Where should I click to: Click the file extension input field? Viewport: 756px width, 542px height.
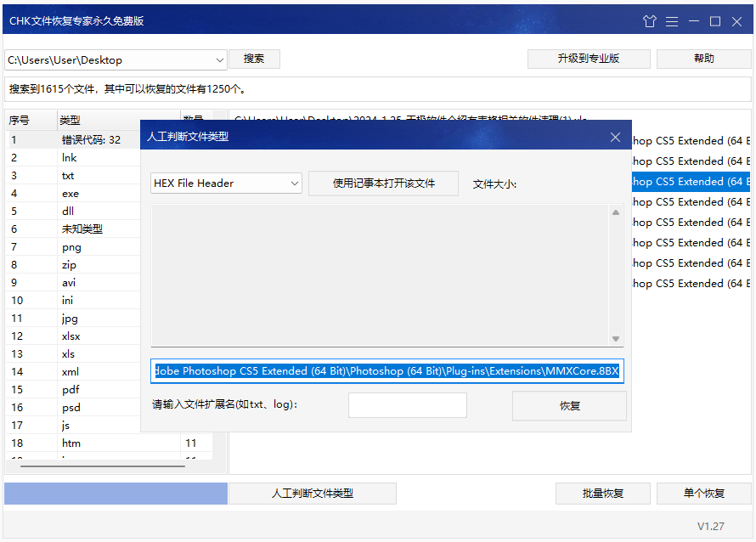407,405
